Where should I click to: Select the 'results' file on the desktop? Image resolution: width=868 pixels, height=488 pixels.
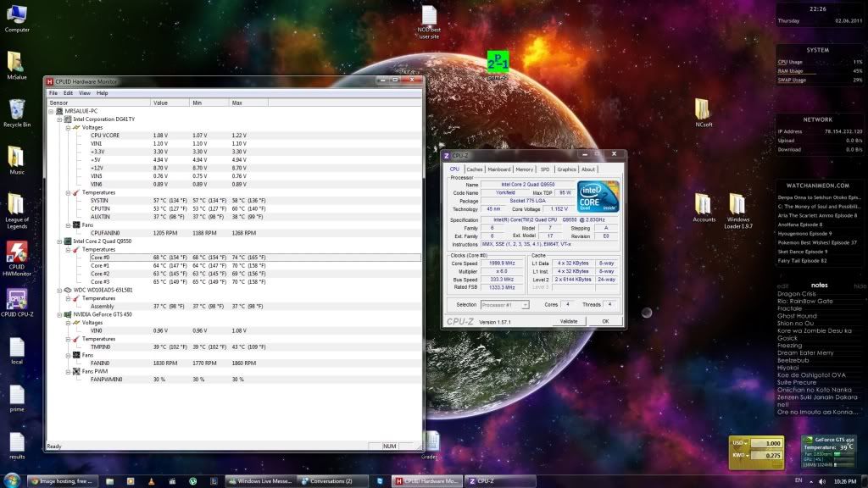(x=17, y=446)
